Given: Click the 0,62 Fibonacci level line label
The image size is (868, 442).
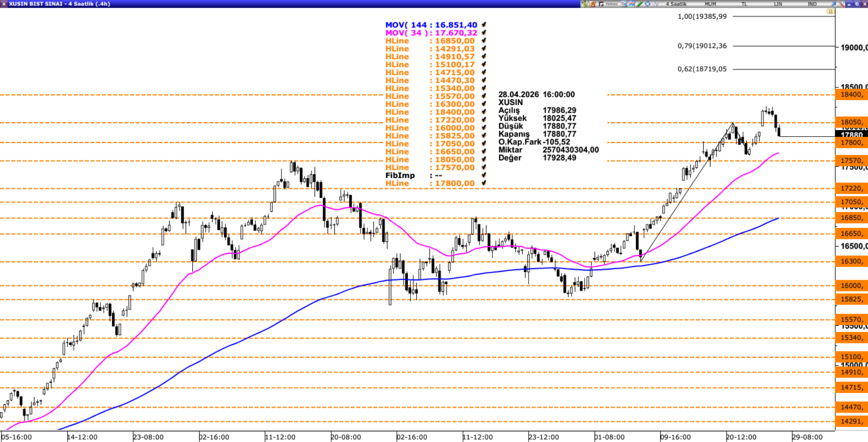Looking at the screenshot, I should [702, 69].
